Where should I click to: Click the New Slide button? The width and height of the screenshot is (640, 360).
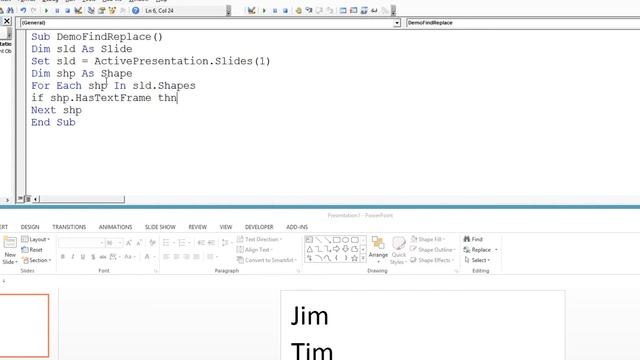[x=10, y=250]
